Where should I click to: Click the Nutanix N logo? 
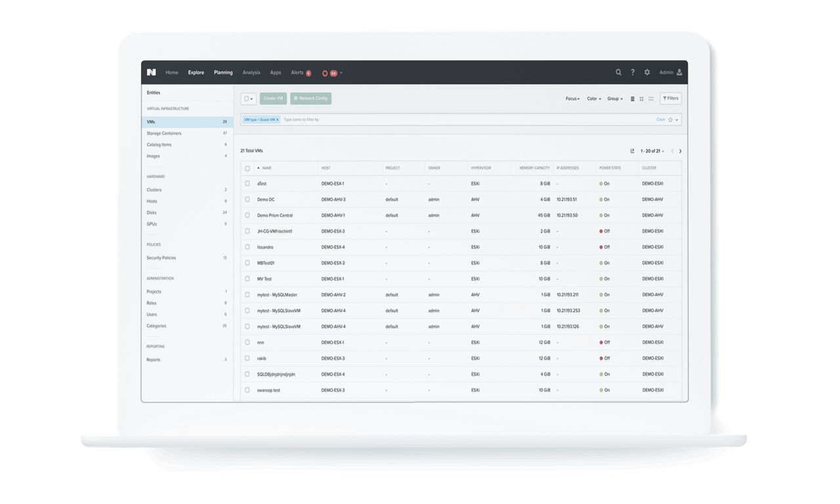point(152,72)
